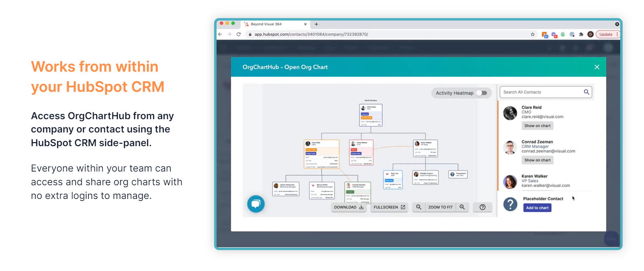Open a new browser tab
The image size is (644, 271).
tap(317, 24)
